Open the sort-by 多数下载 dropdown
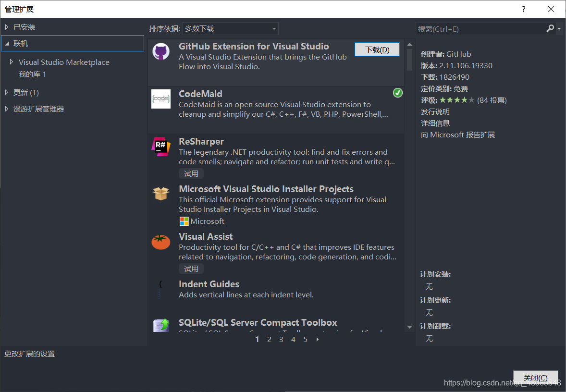 (231, 28)
